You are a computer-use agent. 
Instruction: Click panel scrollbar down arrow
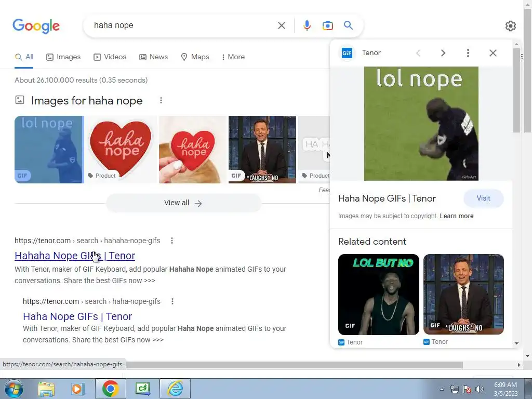516,343
